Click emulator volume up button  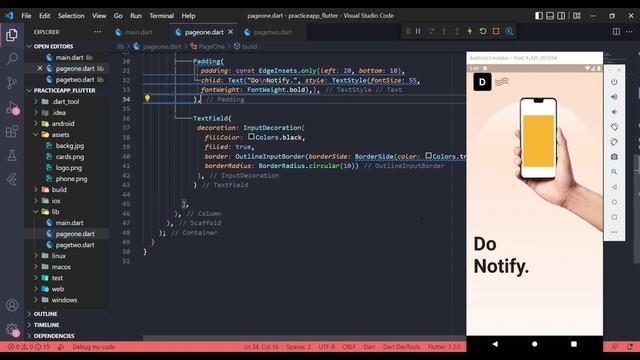click(614, 97)
